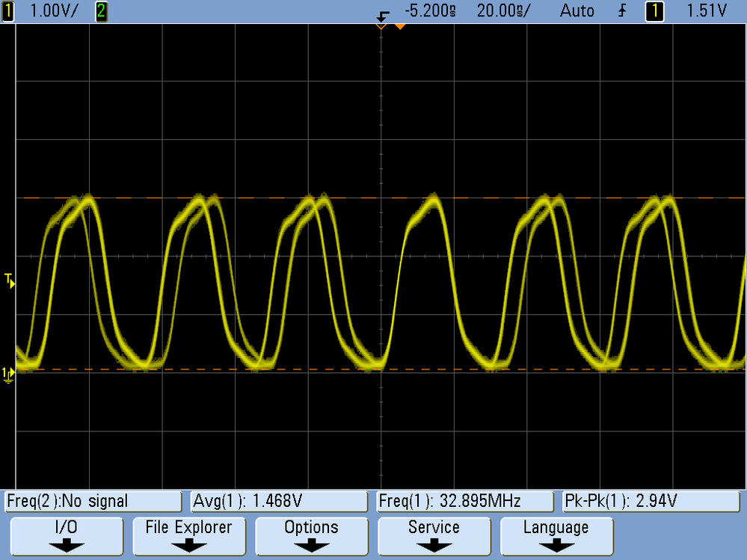Click the channel 1 ground reference marker
The image size is (747, 560).
8,375
